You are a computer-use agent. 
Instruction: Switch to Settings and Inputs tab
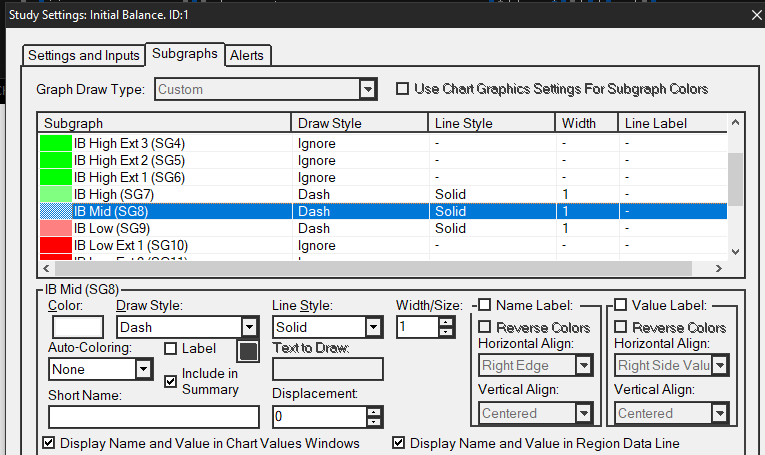tap(83, 55)
